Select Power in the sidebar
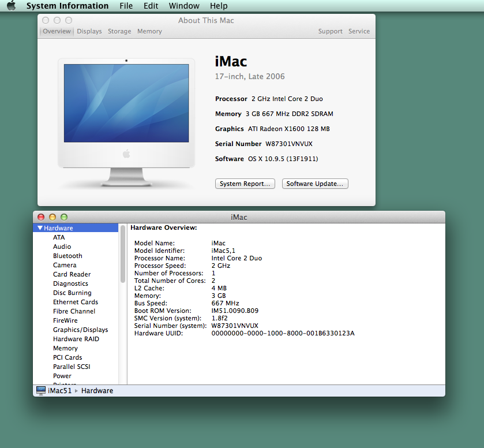 pyautogui.click(x=62, y=376)
